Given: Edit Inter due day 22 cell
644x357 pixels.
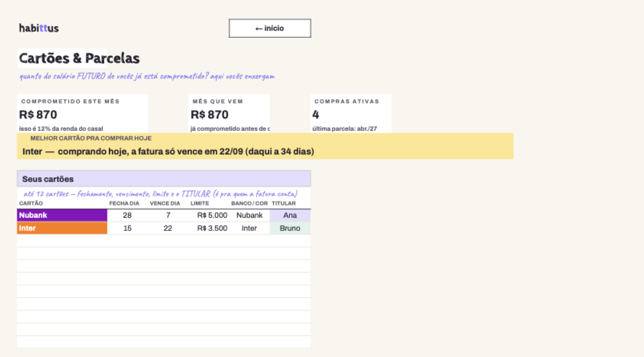Looking at the screenshot, I should point(168,228).
